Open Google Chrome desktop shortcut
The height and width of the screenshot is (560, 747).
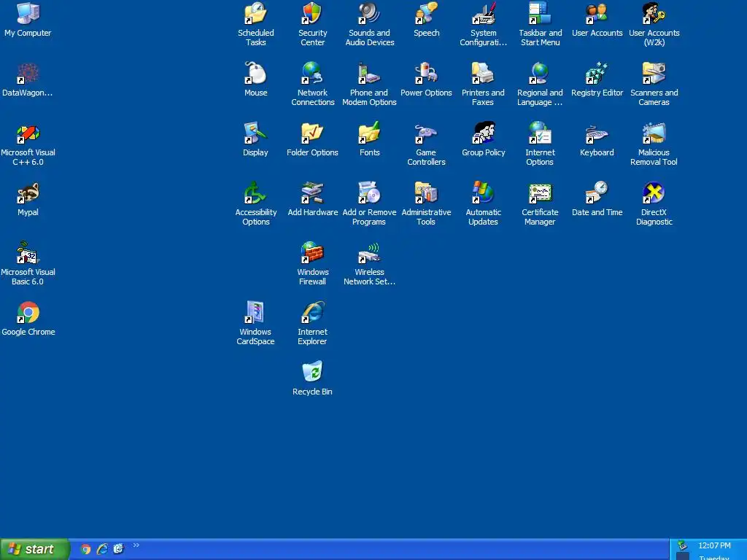click(28, 319)
